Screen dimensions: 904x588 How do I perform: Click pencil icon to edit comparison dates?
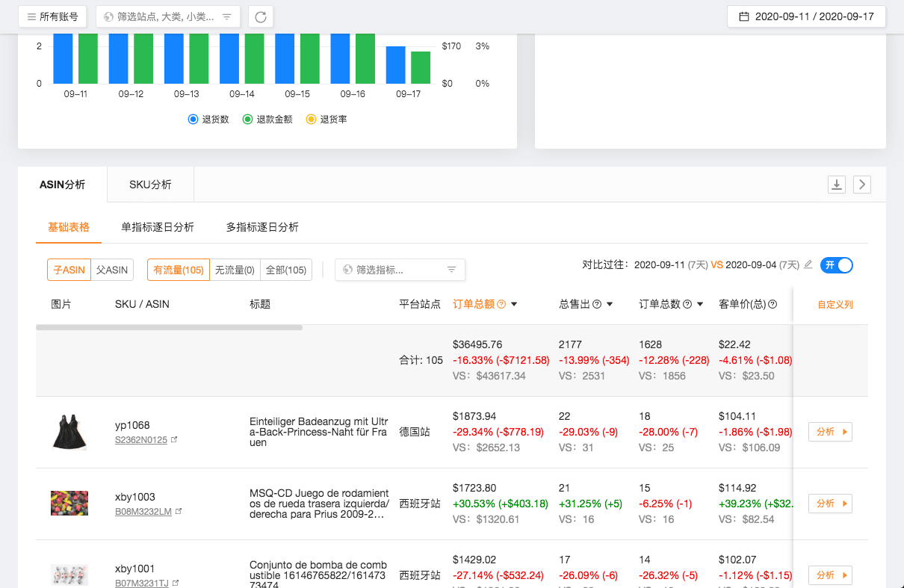pyautogui.click(x=808, y=265)
